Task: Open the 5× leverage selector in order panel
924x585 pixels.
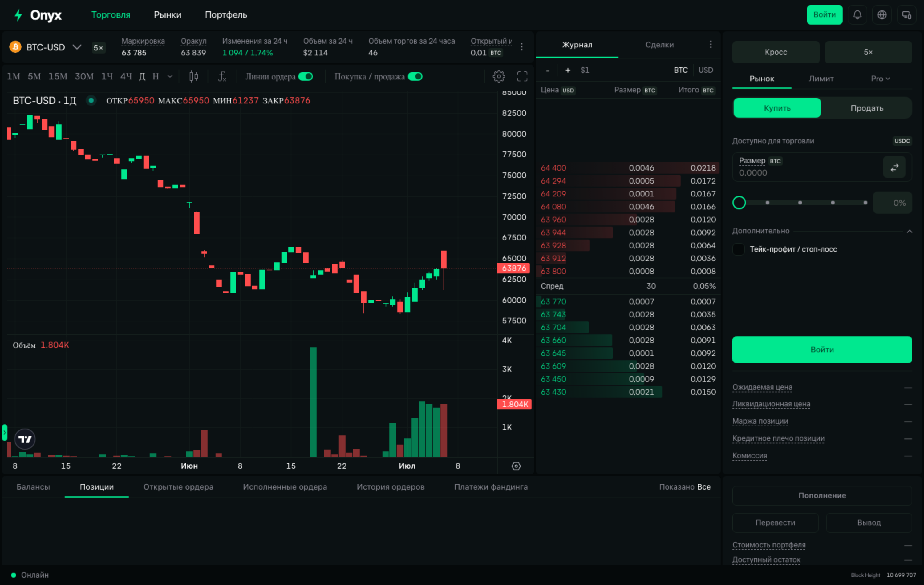Action: tap(868, 52)
